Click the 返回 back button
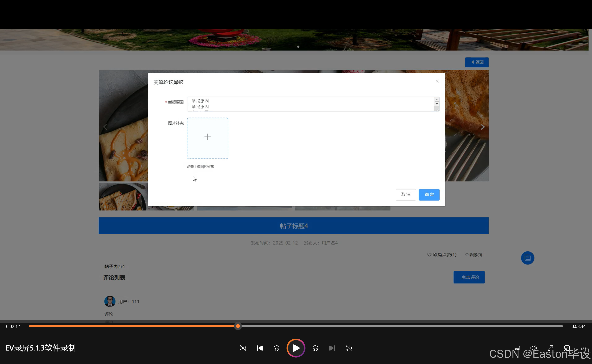592x364 pixels. coord(477,62)
